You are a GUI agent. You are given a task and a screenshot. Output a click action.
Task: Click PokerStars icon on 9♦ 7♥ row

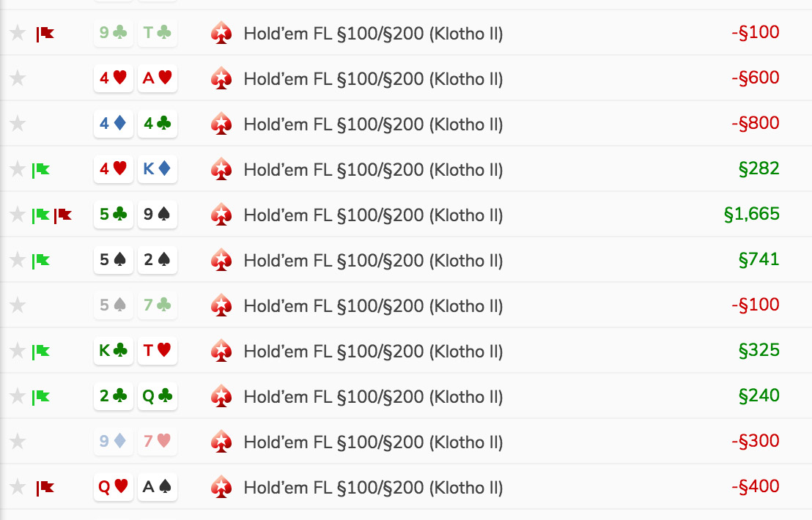[221, 442]
